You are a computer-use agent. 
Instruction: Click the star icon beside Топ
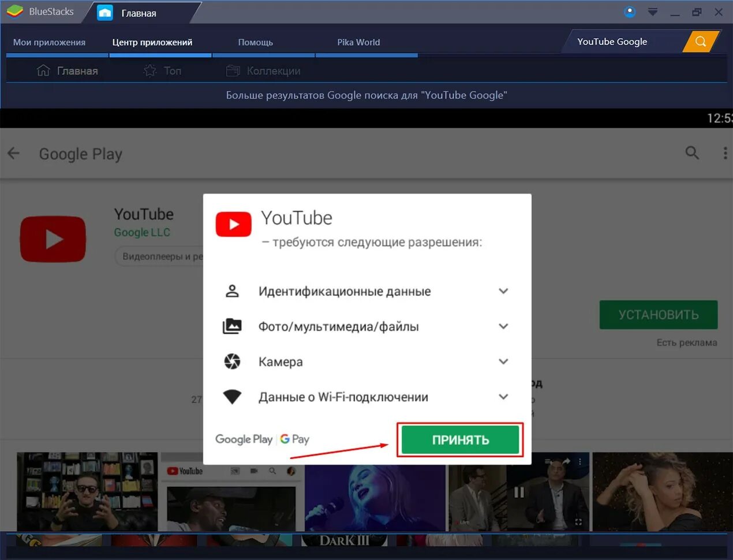[x=149, y=70]
